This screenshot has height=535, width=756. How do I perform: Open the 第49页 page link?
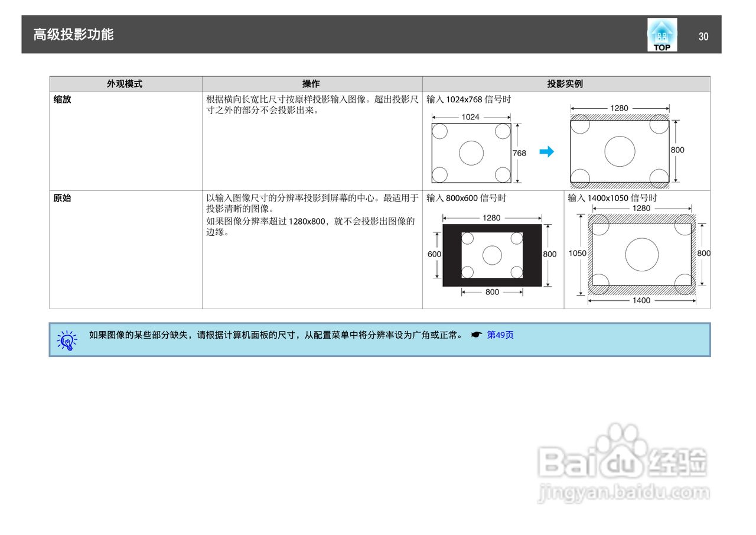tap(500, 335)
